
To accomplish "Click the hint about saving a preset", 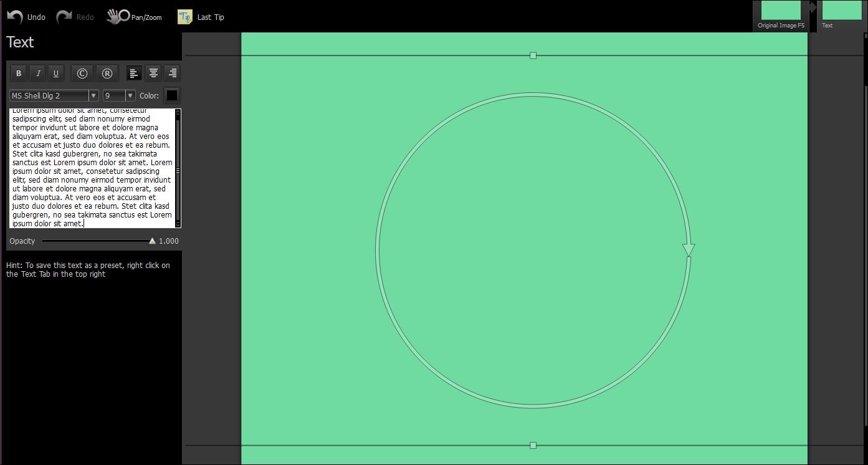I will [88, 270].
